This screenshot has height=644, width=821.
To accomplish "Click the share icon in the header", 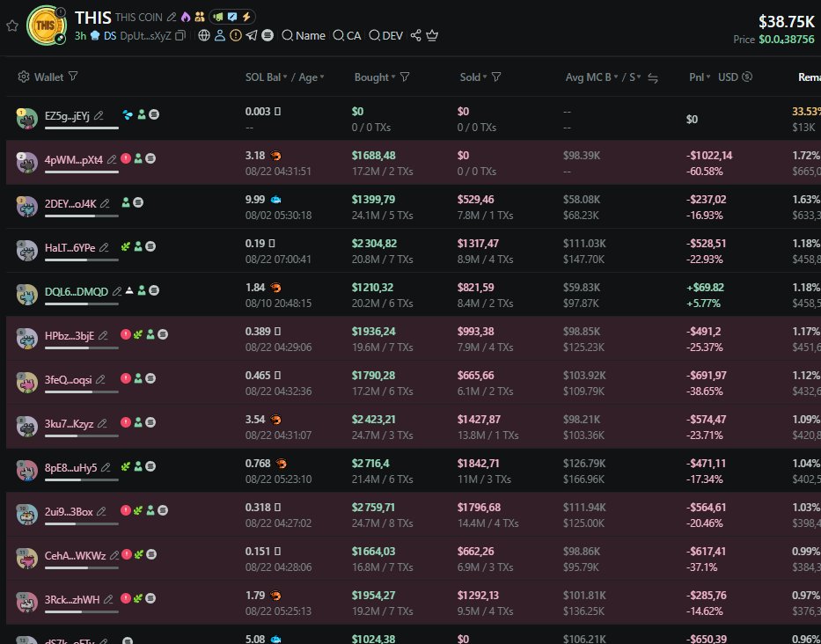I will point(415,36).
